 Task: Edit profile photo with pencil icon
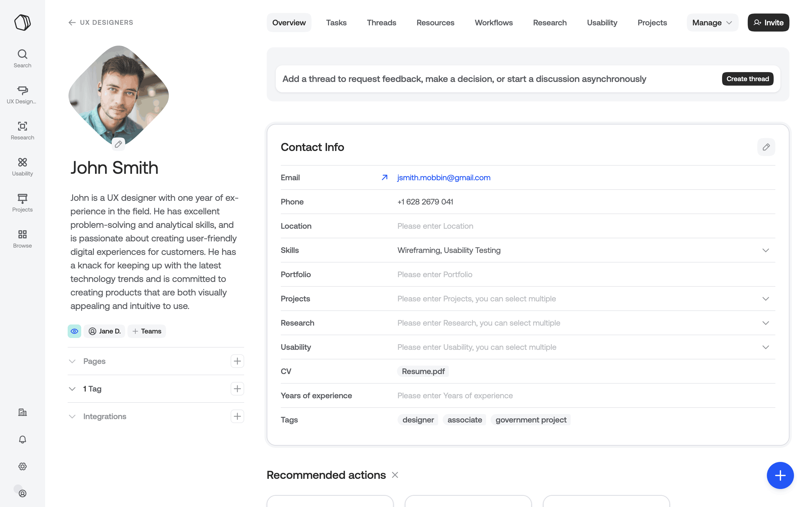(x=118, y=144)
